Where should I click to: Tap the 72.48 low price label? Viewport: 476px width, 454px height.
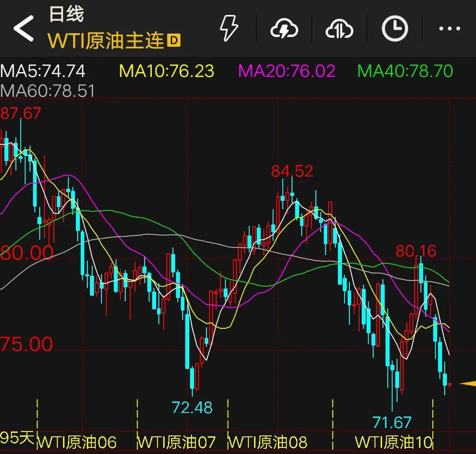[192, 407]
